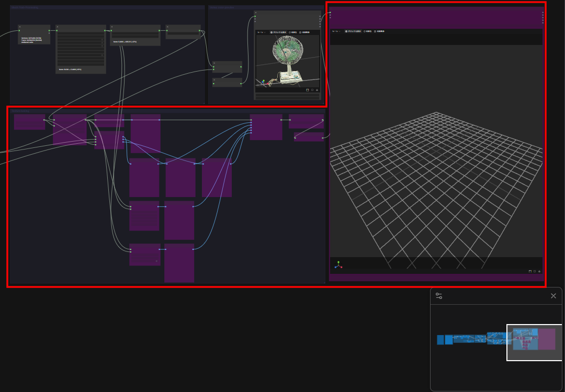Click the Vertices stats text in the first node
The width and height of the screenshot is (565, 392).
coord(31,38)
